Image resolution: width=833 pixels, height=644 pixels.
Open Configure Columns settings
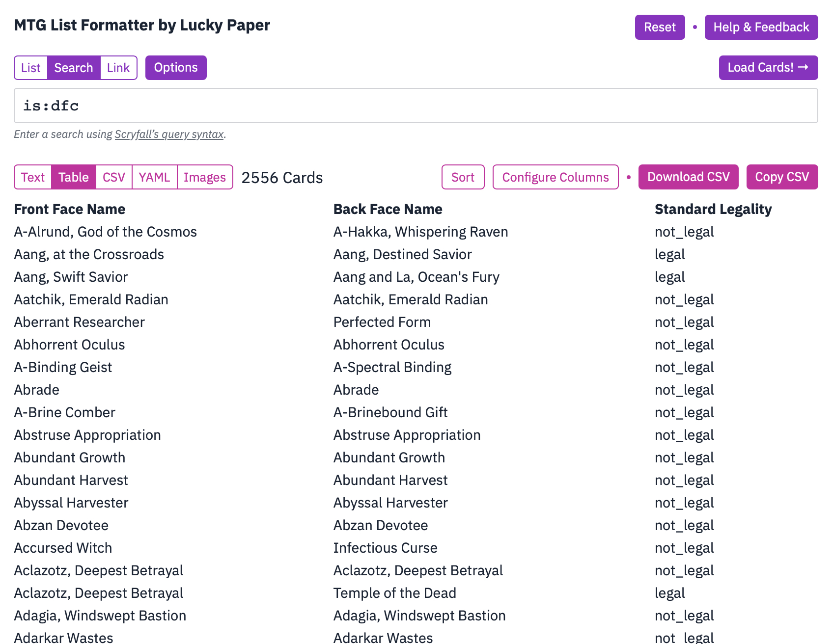pos(555,177)
